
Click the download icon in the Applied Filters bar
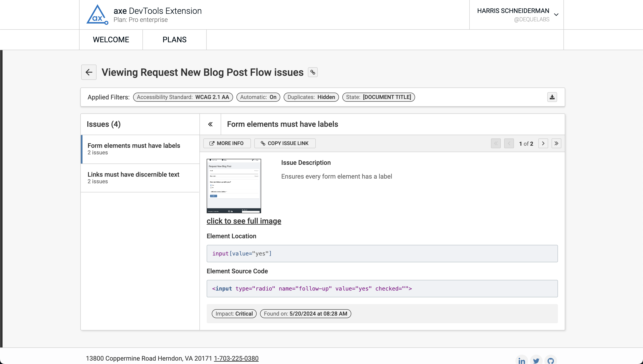552,97
